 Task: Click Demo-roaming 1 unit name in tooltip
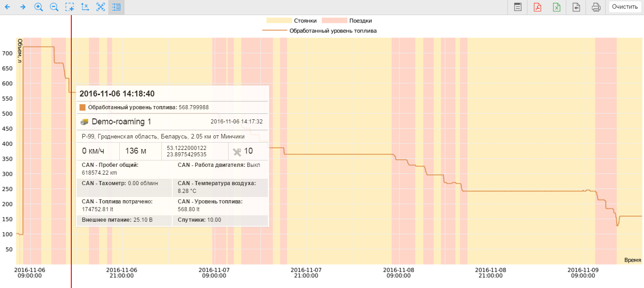click(121, 122)
